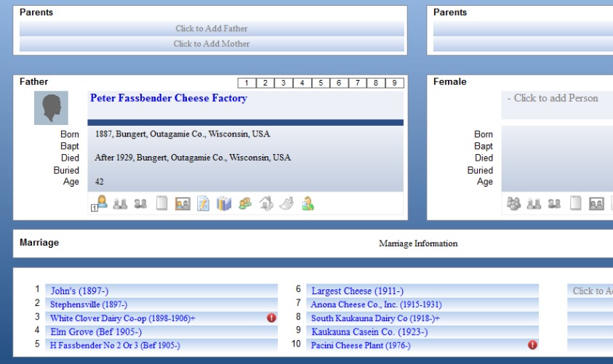Click to Add Father in Parents panel
Screen dimensions: 613x364
(211, 29)
